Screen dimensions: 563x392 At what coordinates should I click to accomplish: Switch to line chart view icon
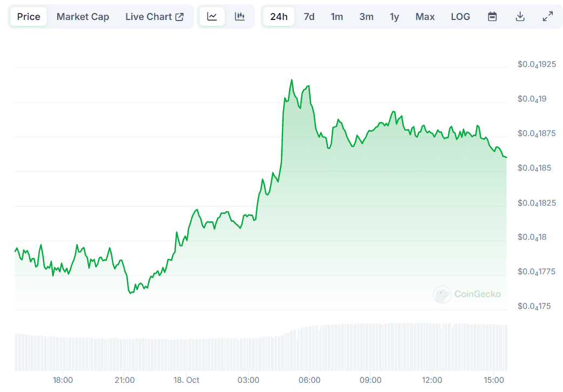tap(212, 17)
